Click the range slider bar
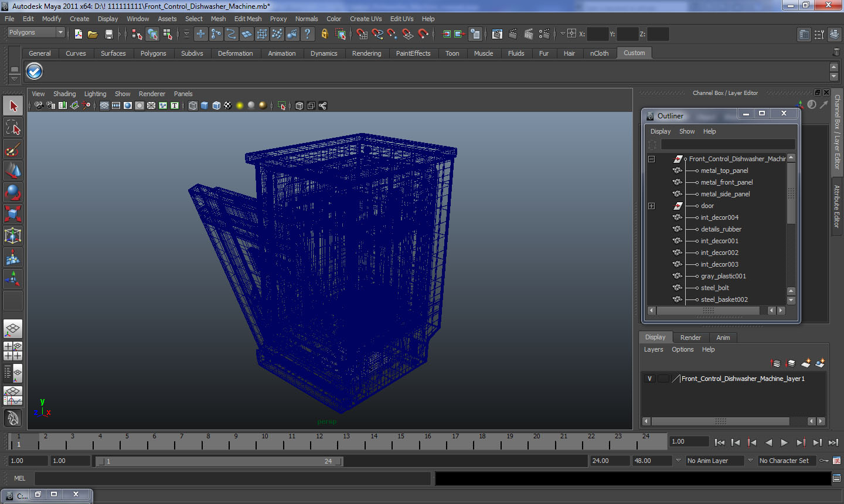The image size is (844, 504). coord(220,461)
